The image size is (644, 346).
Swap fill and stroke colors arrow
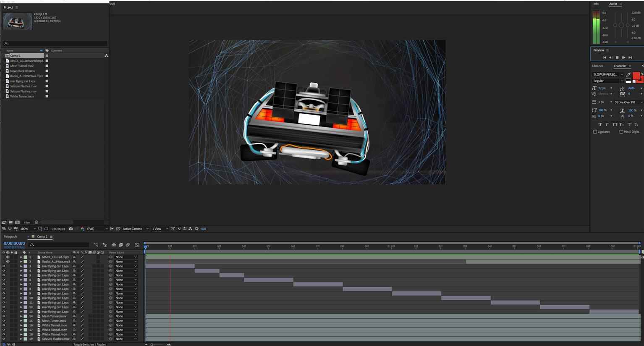(x=641, y=74)
